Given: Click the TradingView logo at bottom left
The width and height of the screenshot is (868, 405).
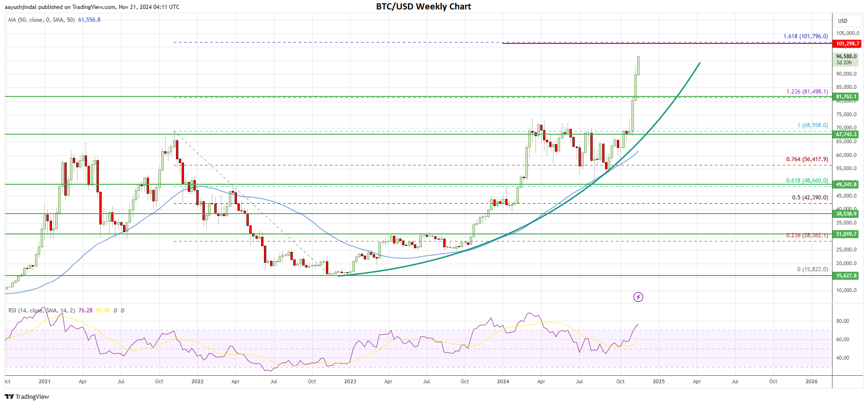Looking at the screenshot, I should 27,396.
